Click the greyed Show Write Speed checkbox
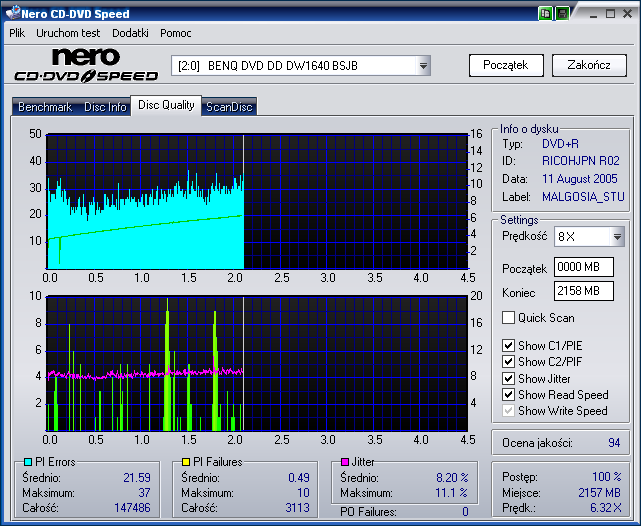641x526 pixels. pos(508,410)
